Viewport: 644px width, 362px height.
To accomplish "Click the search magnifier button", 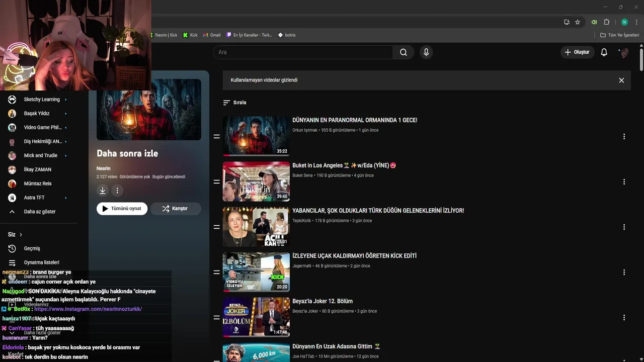I will 404,52.
